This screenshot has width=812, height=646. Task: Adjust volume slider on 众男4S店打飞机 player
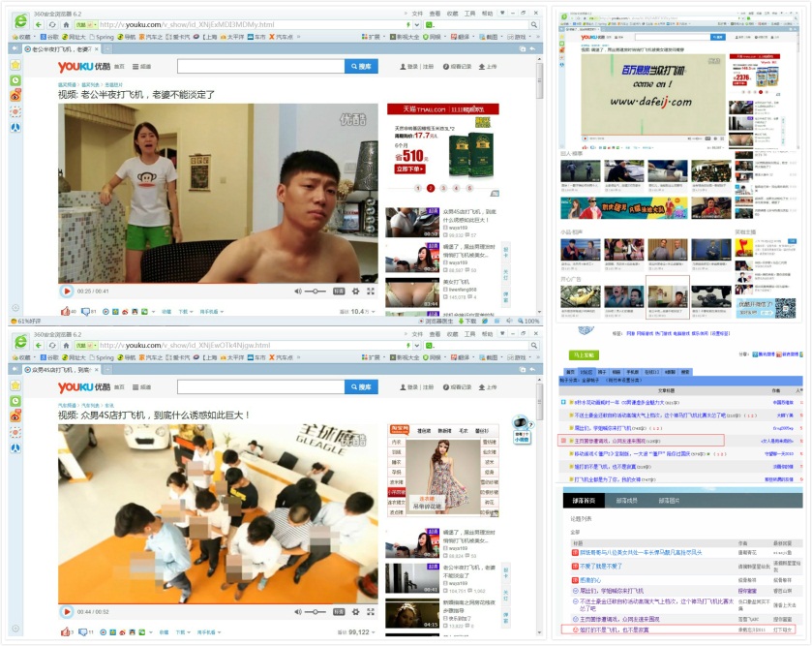(316, 612)
